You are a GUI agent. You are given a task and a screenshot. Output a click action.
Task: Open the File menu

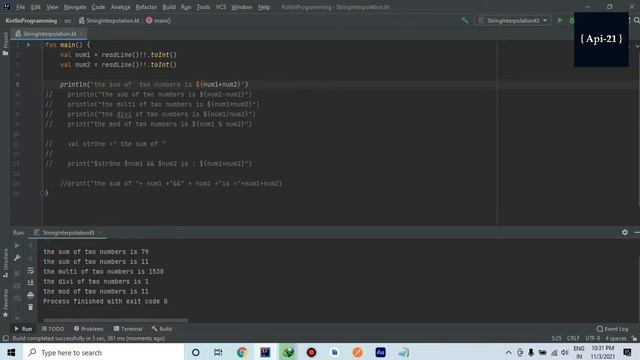[20, 7]
